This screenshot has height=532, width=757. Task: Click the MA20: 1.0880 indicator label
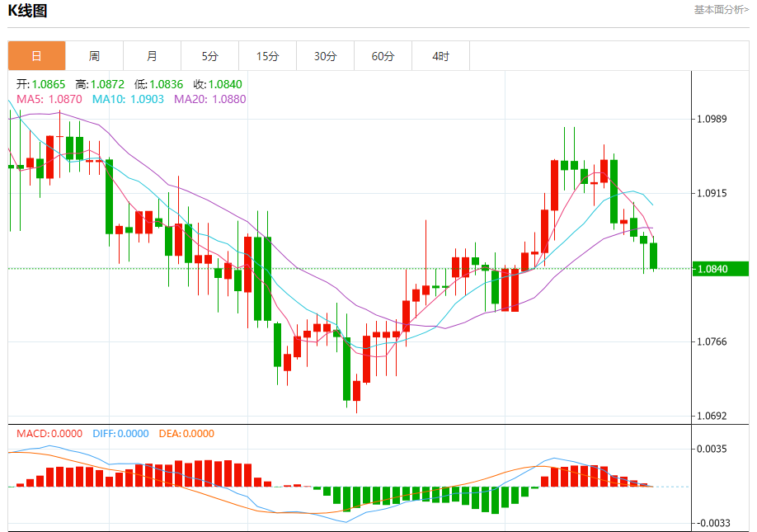pos(210,99)
